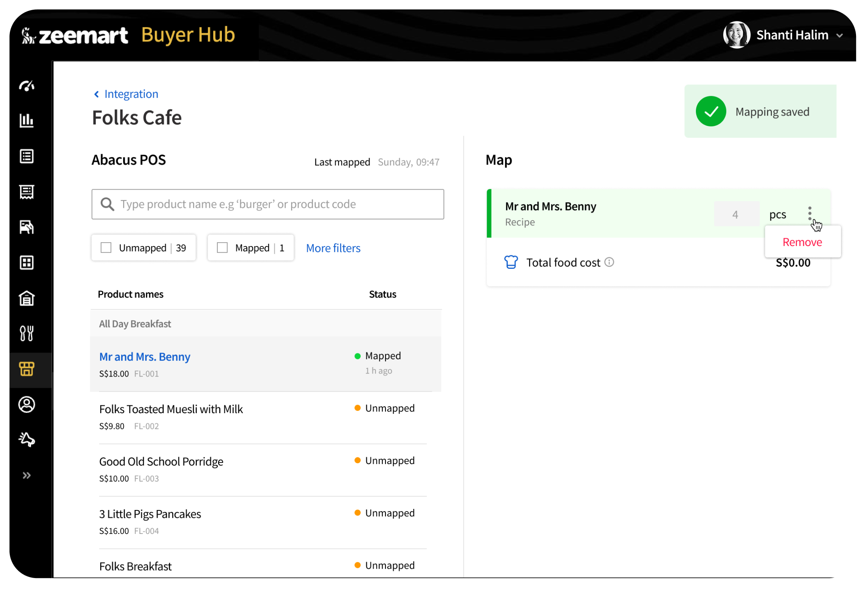The width and height of the screenshot is (868, 590).
Task: Click the Mapped status of Mr and Mrs. Benny
Action: click(378, 356)
